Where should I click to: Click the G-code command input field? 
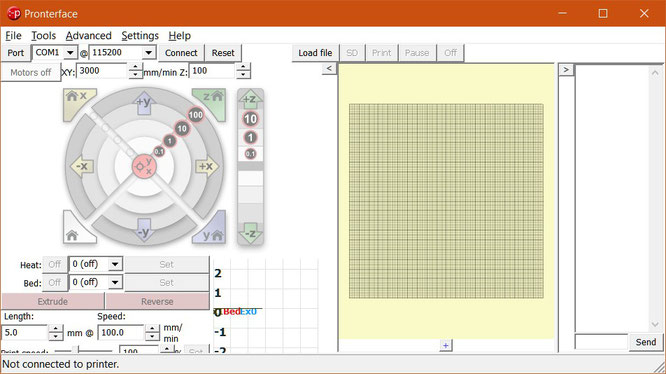[601, 342]
